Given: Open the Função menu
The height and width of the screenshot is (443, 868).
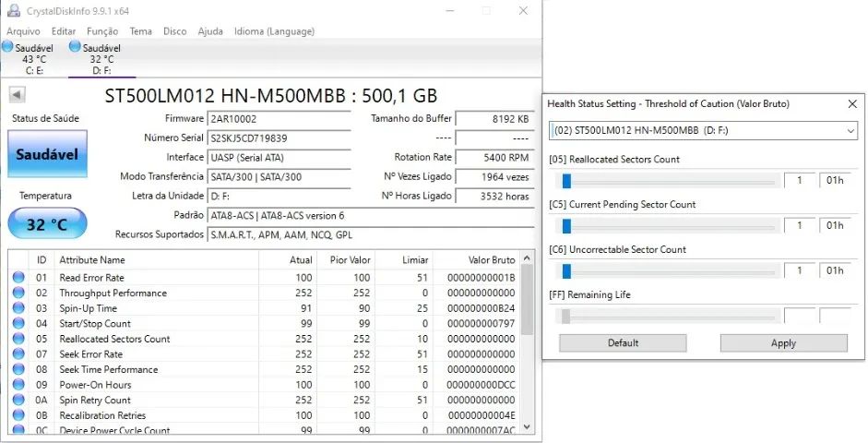Looking at the screenshot, I should [x=102, y=31].
